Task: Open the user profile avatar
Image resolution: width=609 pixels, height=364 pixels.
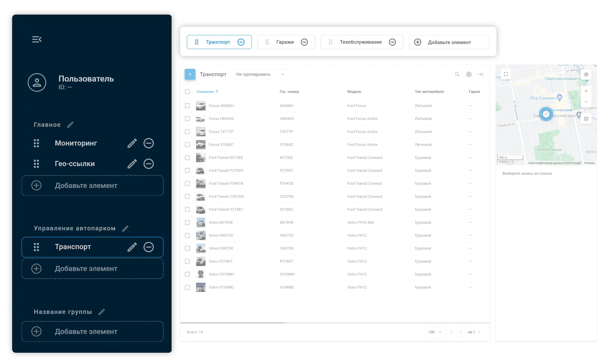Action: point(37,82)
